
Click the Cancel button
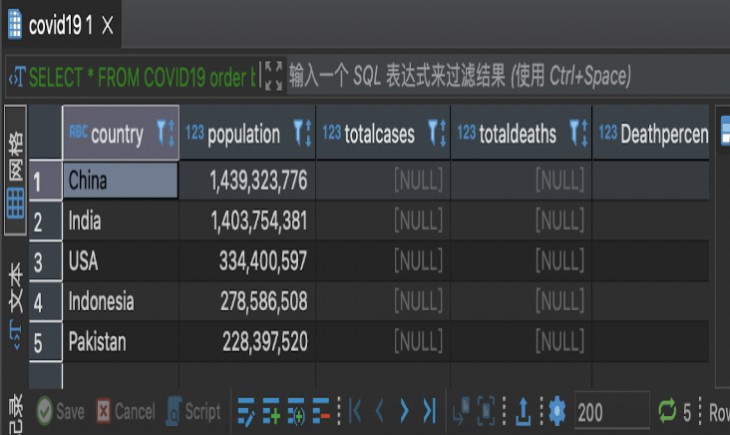pos(126,412)
